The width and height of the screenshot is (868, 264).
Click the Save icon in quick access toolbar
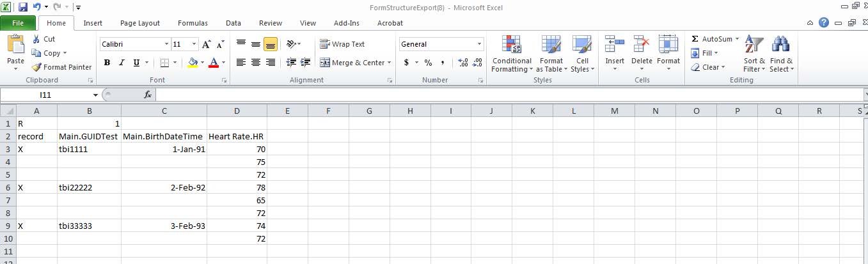coord(23,8)
